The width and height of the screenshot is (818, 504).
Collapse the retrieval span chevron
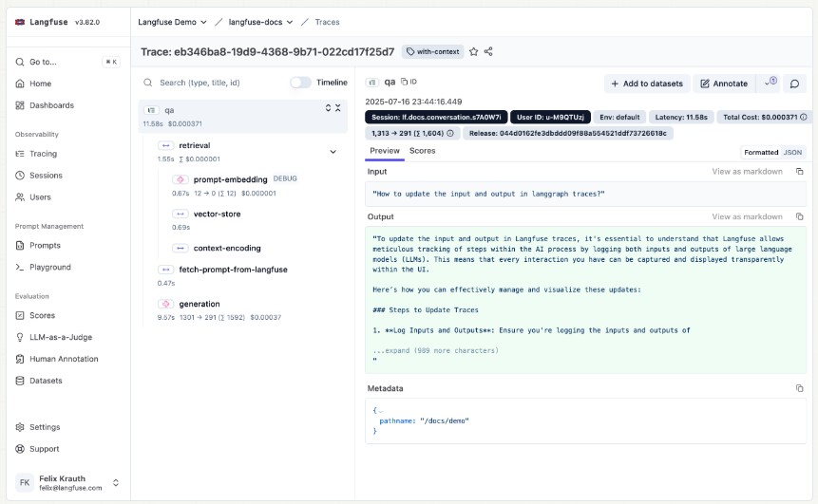pyautogui.click(x=333, y=152)
